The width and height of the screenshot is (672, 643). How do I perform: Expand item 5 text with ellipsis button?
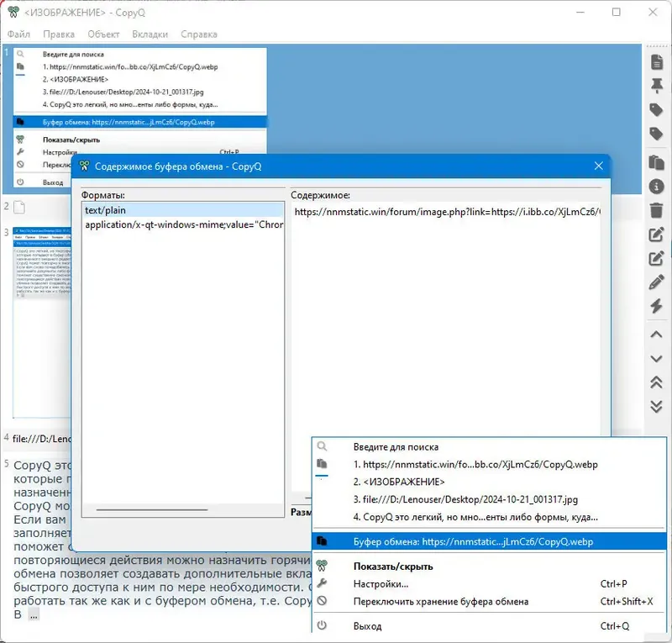point(34,615)
